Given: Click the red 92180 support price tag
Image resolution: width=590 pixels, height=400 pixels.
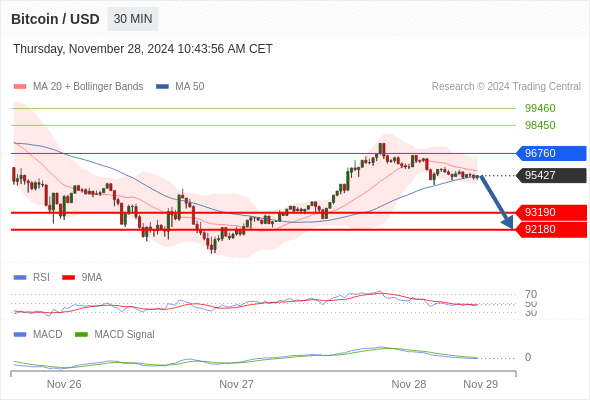Looking at the screenshot, I should 551,229.
